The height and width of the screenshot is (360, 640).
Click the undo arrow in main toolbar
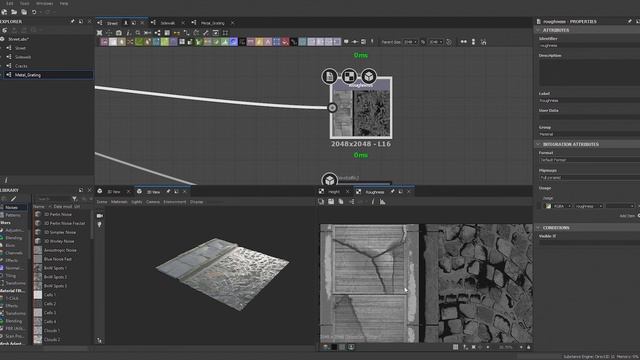click(x=34, y=12)
